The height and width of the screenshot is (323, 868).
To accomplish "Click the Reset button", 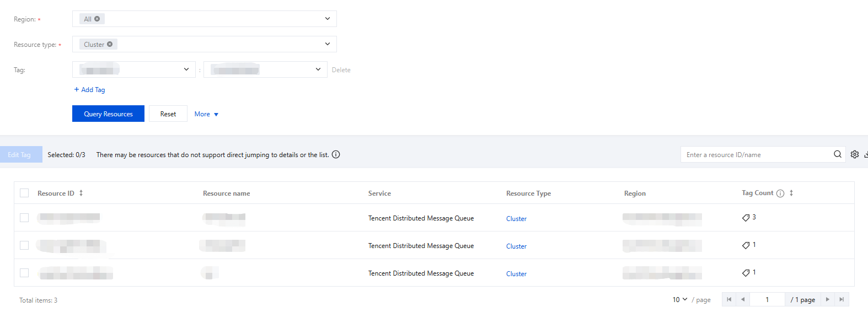I will 168,114.
